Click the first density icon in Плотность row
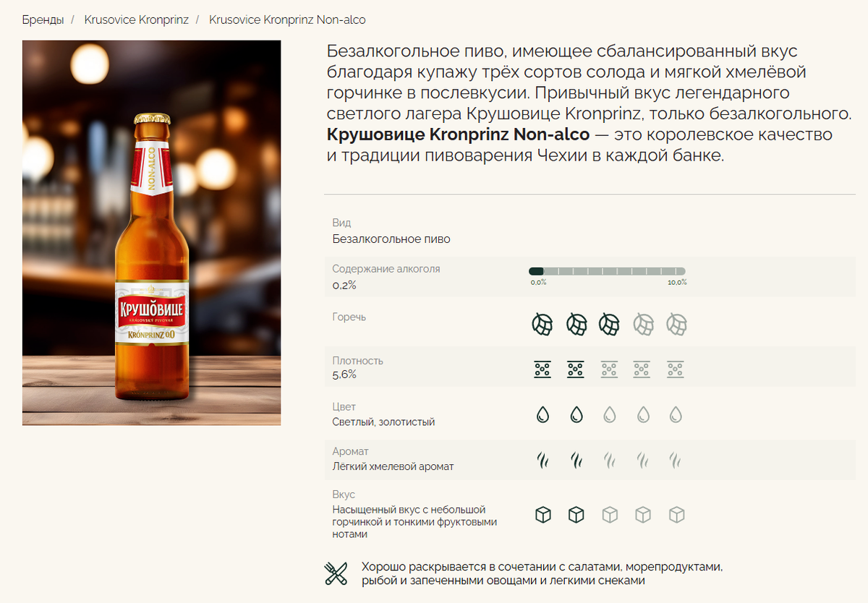Viewport: 868px width, 603px height. point(542,369)
